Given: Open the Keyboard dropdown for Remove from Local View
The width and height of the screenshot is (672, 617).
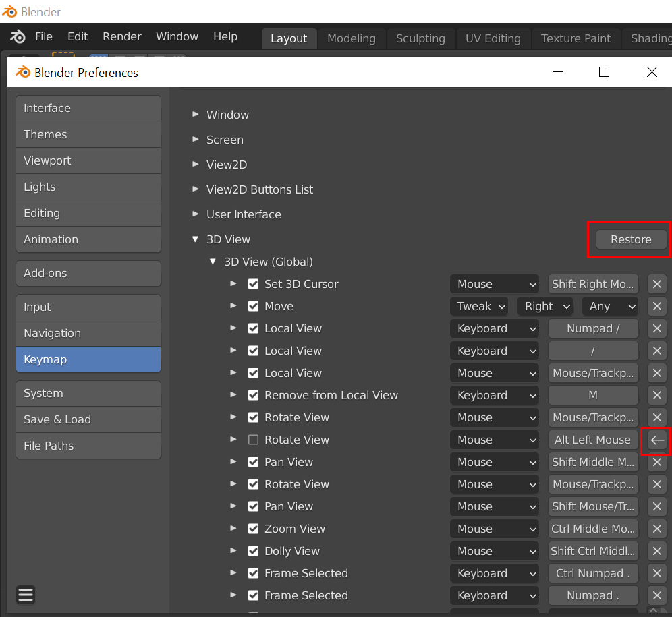Looking at the screenshot, I should coord(495,395).
